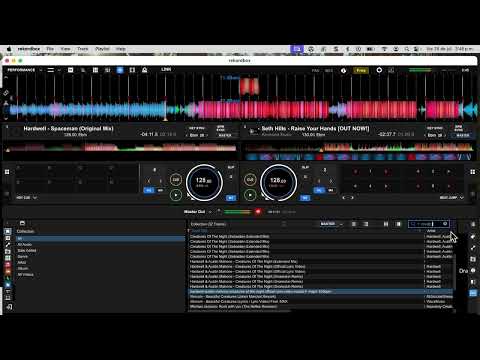Open Spotlight search in the menu bar
The width and height of the screenshot is (480, 360).
pyautogui.click(x=407, y=49)
